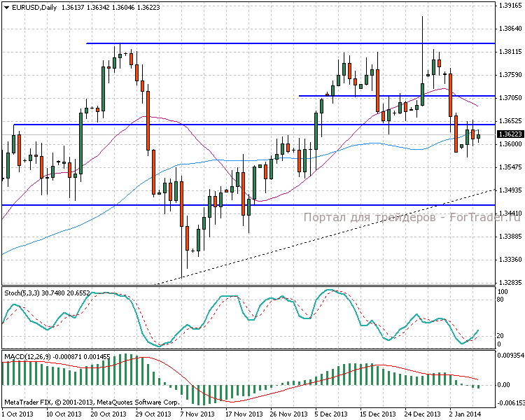Click the EURUSD,Daily chart title

(x=34, y=8)
